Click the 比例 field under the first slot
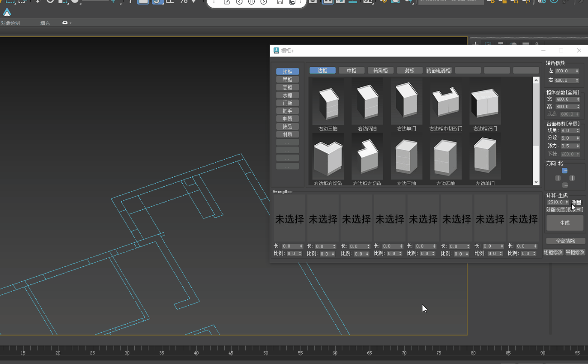 (x=294, y=254)
